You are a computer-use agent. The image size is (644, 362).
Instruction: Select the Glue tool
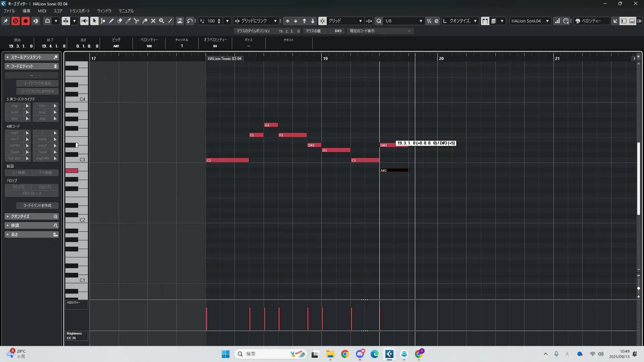coord(145,21)
